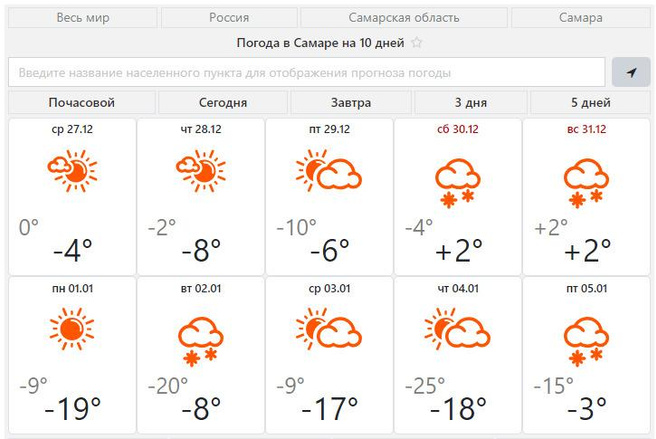Click the favorite star next to the title
This screenshot has width=656, height=439.
click(x=417, y=43)
